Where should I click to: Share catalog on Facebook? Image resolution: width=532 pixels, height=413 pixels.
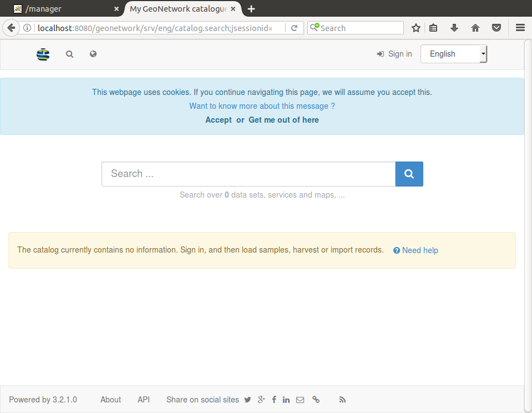click(274, 400)
